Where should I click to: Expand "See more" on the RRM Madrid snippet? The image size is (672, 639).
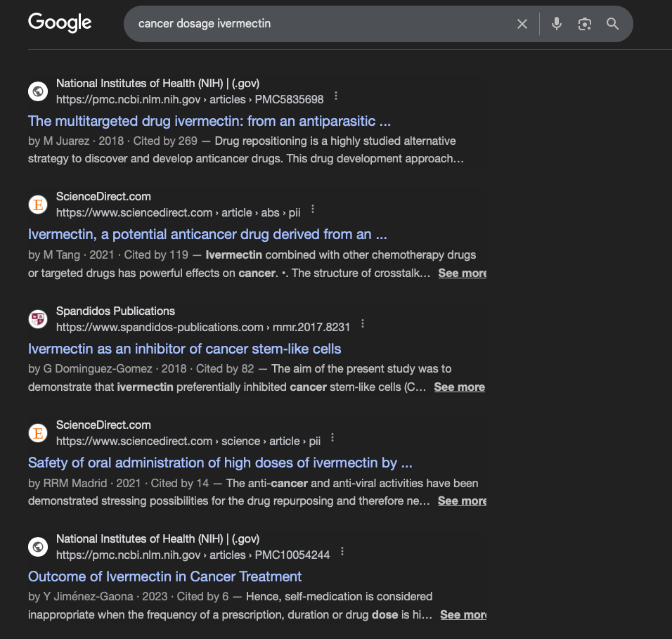tap(462, 501)
